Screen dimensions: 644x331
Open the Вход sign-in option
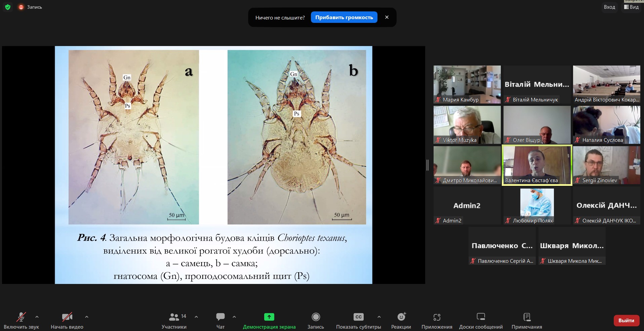(x=609, y=7)
